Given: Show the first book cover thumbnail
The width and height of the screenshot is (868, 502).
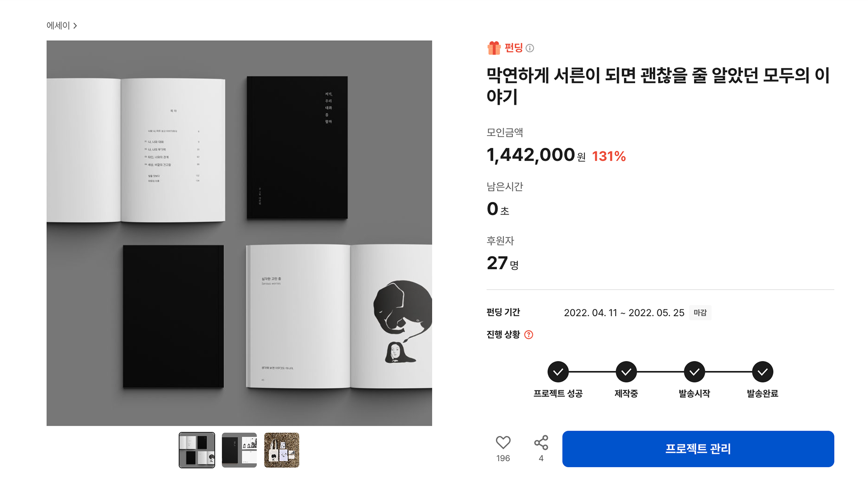Looking at the screenshot, I should (197, 450).
